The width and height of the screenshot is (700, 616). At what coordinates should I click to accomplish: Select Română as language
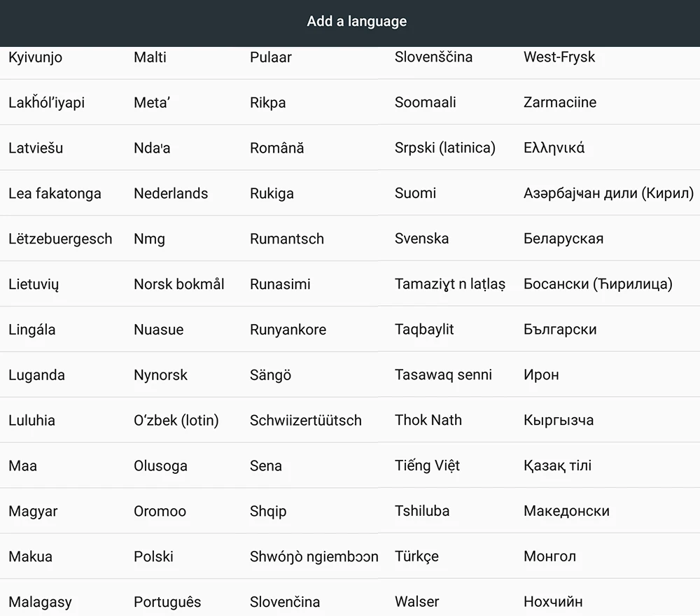coord(276,148)
